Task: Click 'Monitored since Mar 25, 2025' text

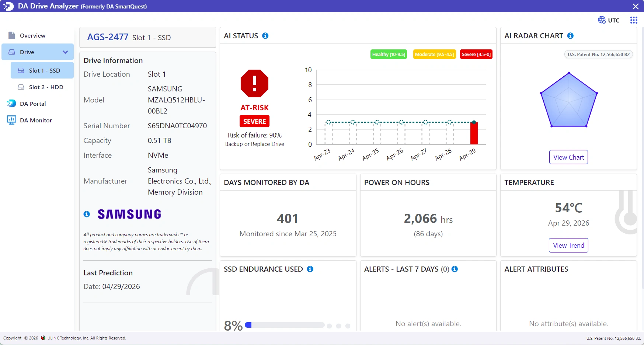Action: [288, 234]
